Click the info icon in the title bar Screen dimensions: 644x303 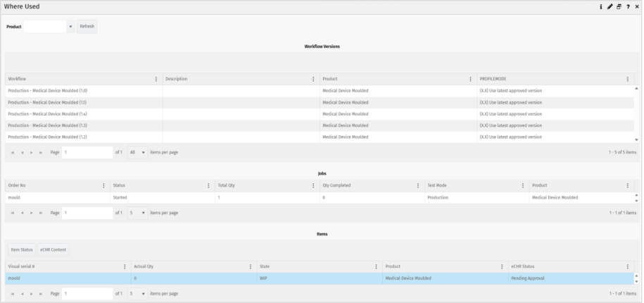click(601, 7)
